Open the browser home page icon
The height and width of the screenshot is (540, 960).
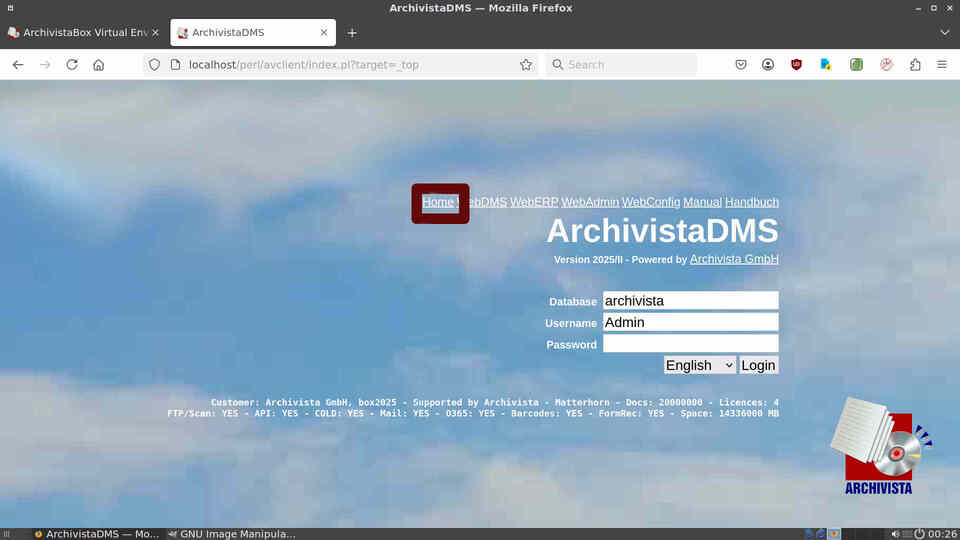[x=99, y=65]
